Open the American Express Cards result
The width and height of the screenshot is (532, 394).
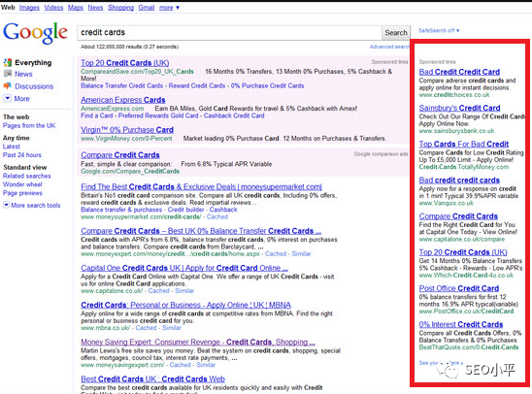click(x=123, y=100)
